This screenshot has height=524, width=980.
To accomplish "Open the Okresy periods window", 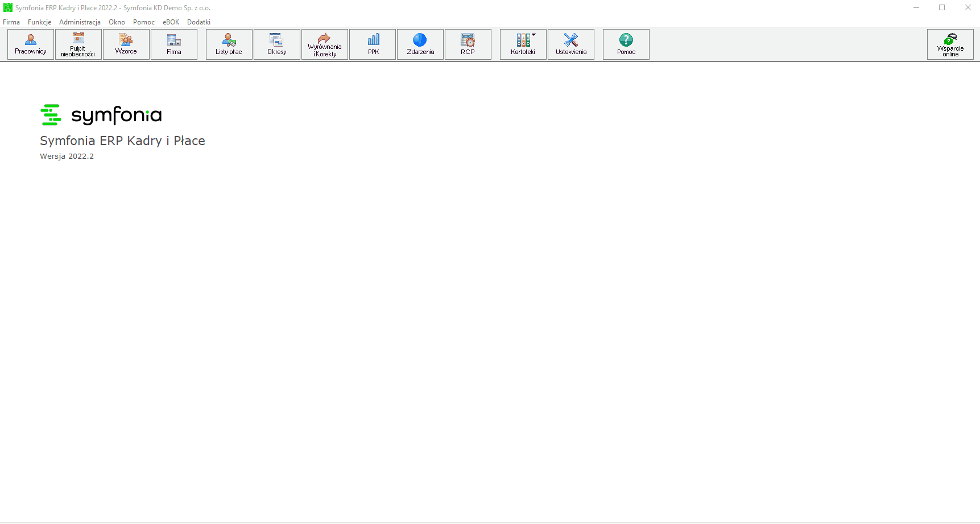I will [x=277, y=44].
